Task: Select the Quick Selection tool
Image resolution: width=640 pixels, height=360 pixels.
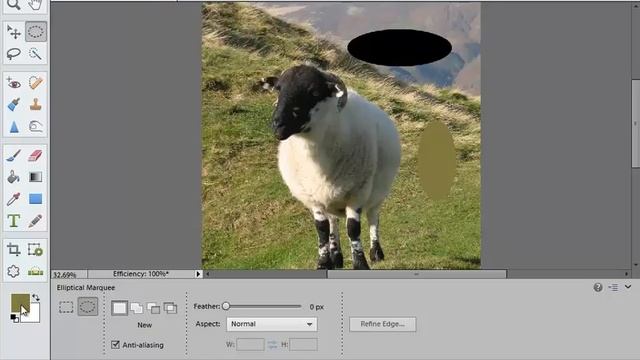Action: 36,53
